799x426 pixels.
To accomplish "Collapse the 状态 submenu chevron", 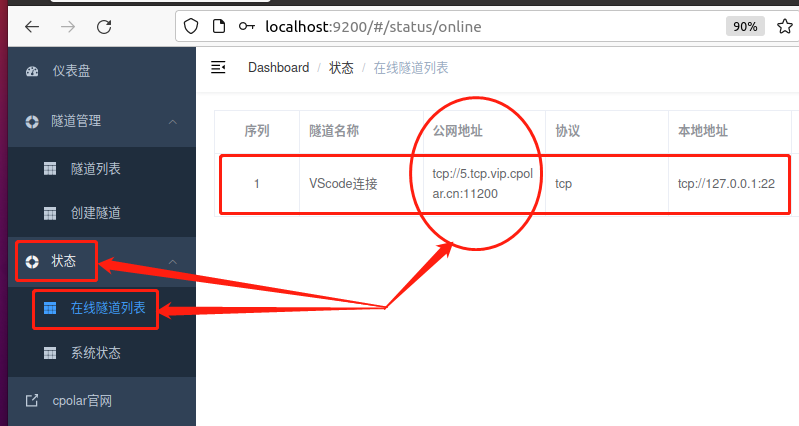I will [x=173, y=262].
